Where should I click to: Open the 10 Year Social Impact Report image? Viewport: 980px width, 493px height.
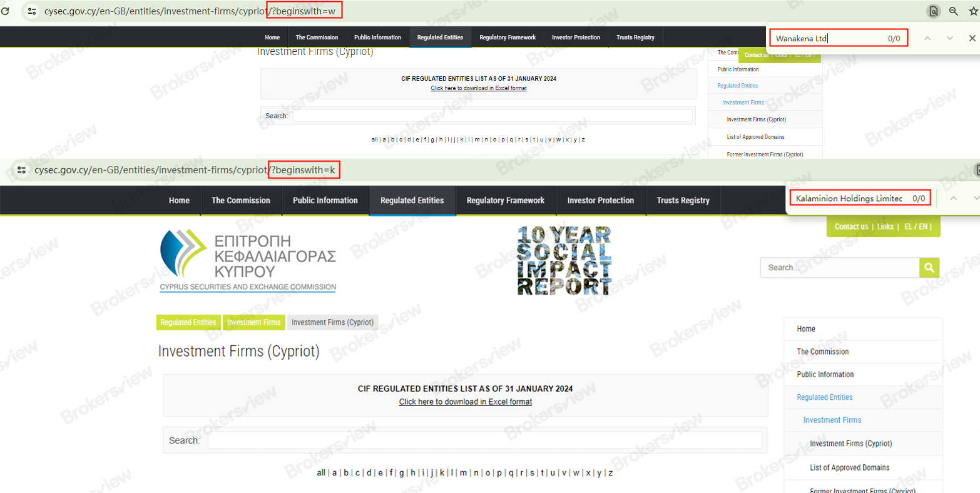564,260
